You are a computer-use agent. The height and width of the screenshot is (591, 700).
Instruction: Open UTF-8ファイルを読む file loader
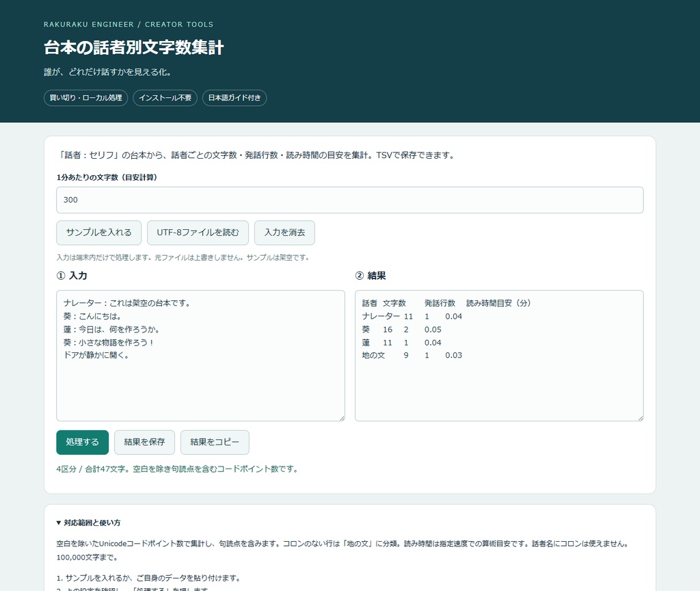click(198, 233)
